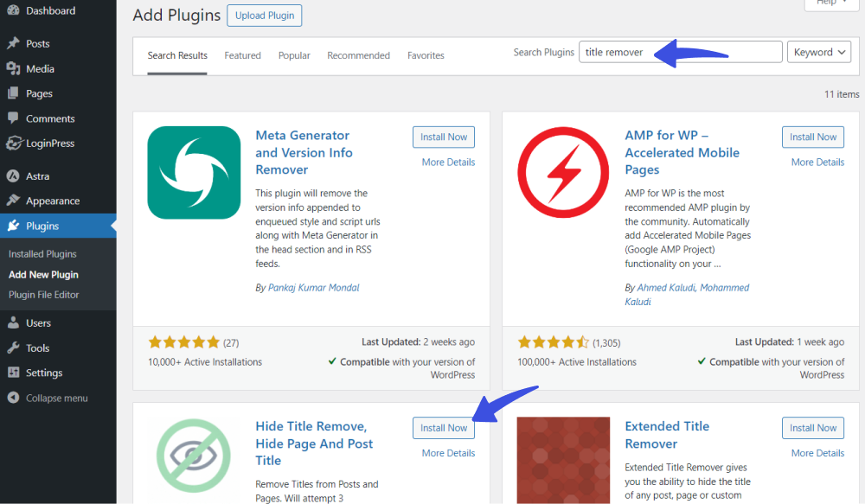
Task: Click "10,000+ Active Installations" text
Action: click(205, 361)
